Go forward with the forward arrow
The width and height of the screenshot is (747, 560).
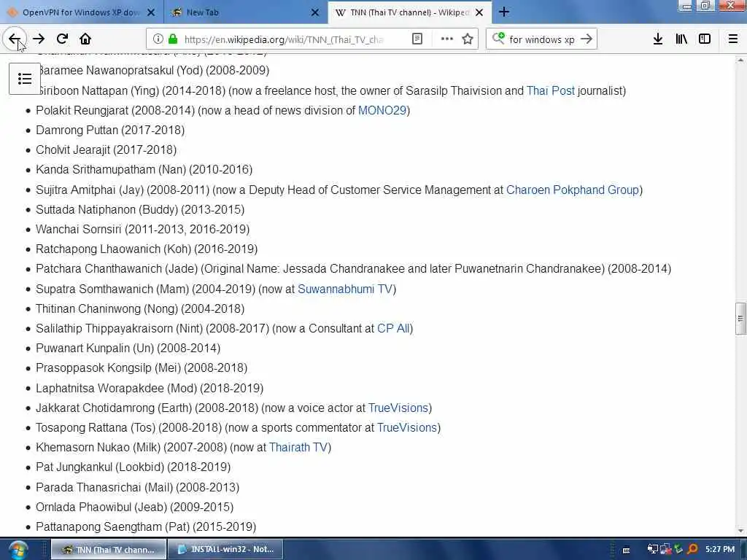(39, 39)
